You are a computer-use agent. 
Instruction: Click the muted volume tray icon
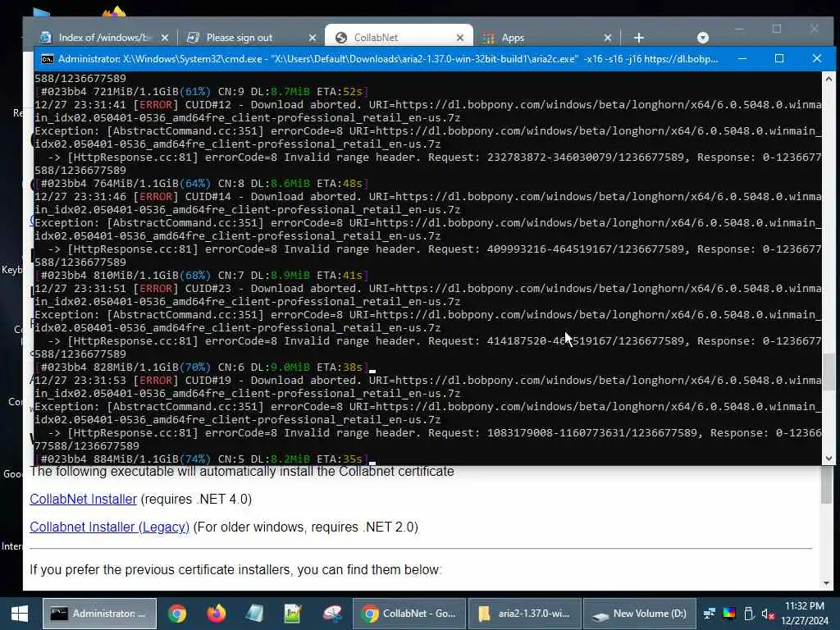click(768, 614)
